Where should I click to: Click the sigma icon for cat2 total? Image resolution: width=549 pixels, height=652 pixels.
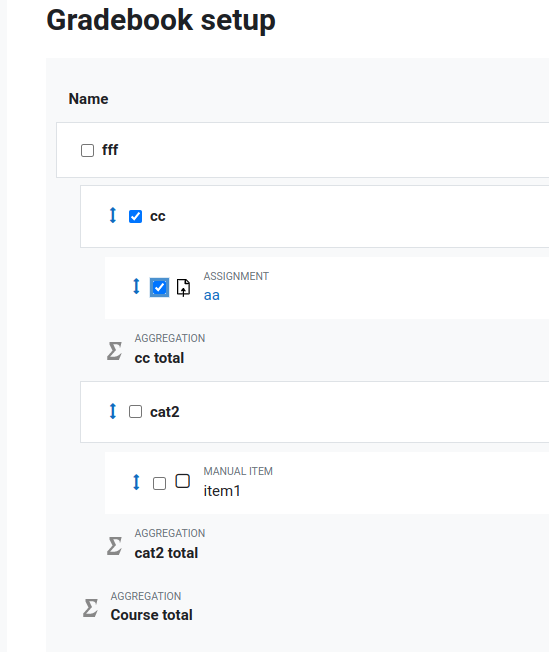coord(114,546)
